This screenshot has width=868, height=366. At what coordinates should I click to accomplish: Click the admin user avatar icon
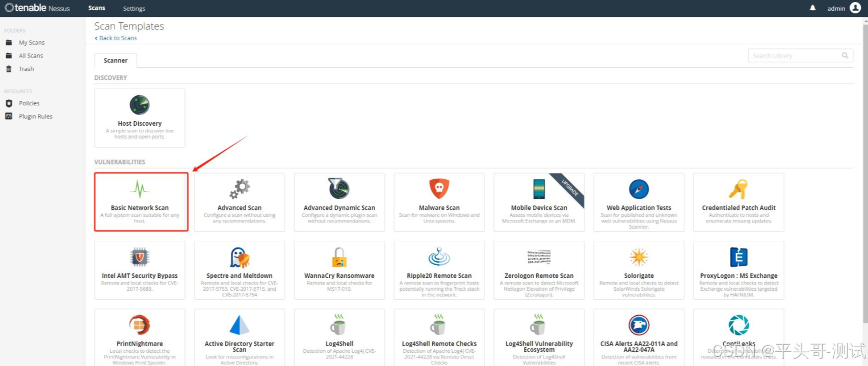[855, 8]
